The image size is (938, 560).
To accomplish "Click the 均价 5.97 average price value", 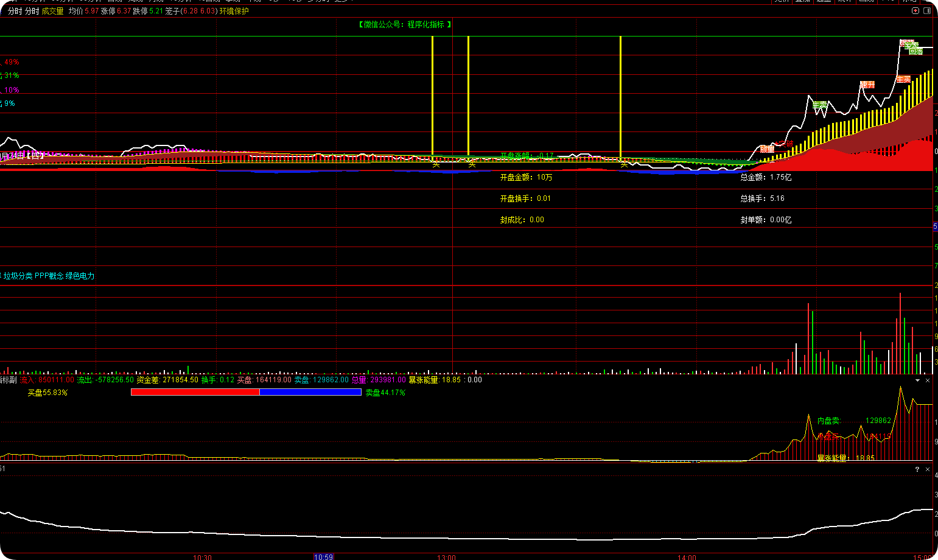I will 83,11.
